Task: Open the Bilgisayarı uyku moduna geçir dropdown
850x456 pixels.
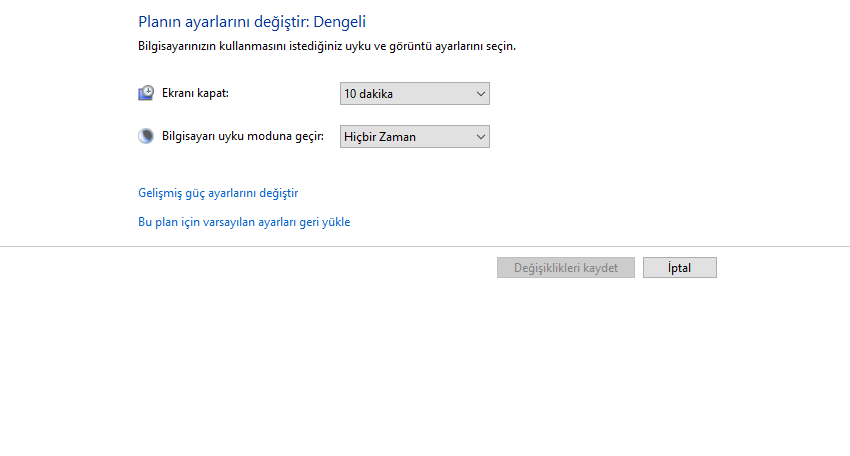Action: click(414, 136)
